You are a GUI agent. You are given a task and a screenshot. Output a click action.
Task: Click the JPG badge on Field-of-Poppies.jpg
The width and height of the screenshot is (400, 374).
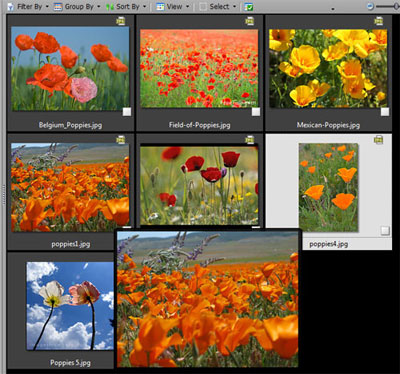tap(249, 21)
